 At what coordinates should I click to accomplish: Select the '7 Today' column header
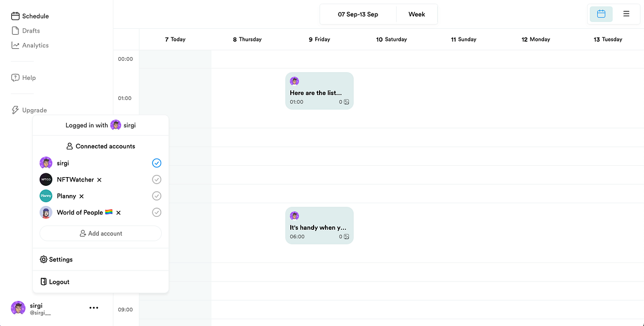pos(175,40)
